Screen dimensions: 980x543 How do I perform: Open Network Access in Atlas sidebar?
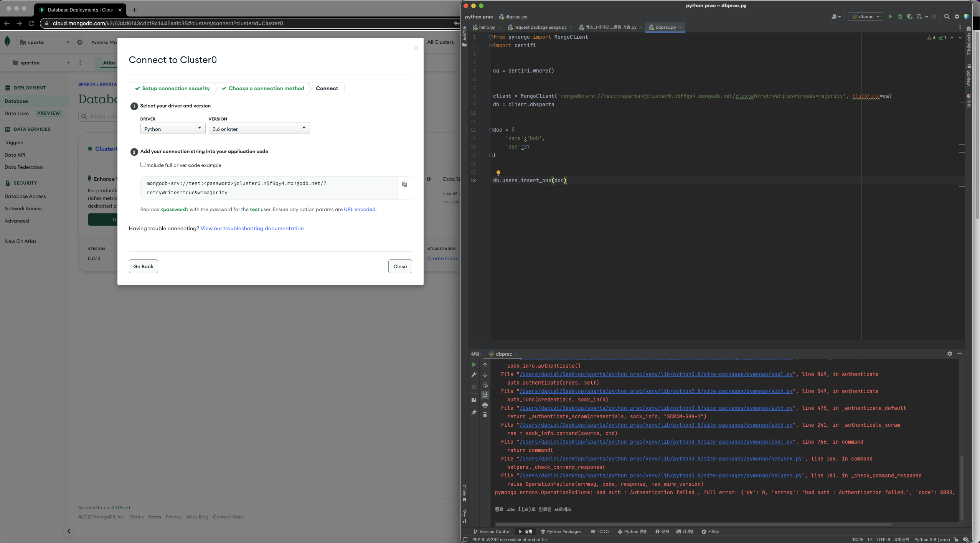[x=23, y=208]
